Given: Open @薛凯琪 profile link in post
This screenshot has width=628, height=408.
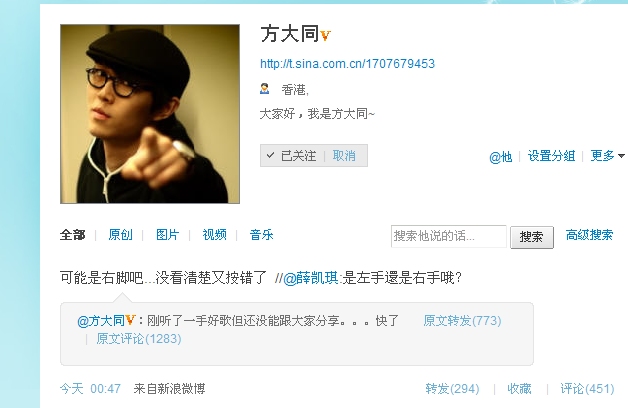Looking at the screenshot, I should 311,277.
